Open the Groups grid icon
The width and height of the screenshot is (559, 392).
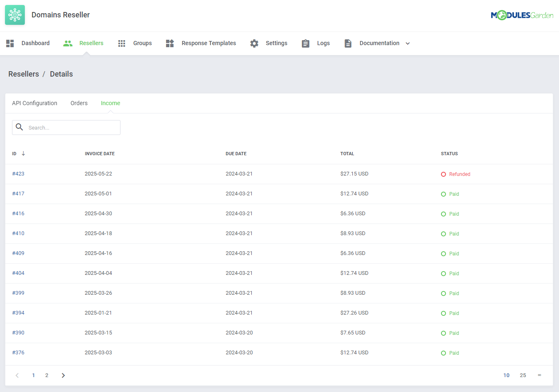(x=122, y=43)
